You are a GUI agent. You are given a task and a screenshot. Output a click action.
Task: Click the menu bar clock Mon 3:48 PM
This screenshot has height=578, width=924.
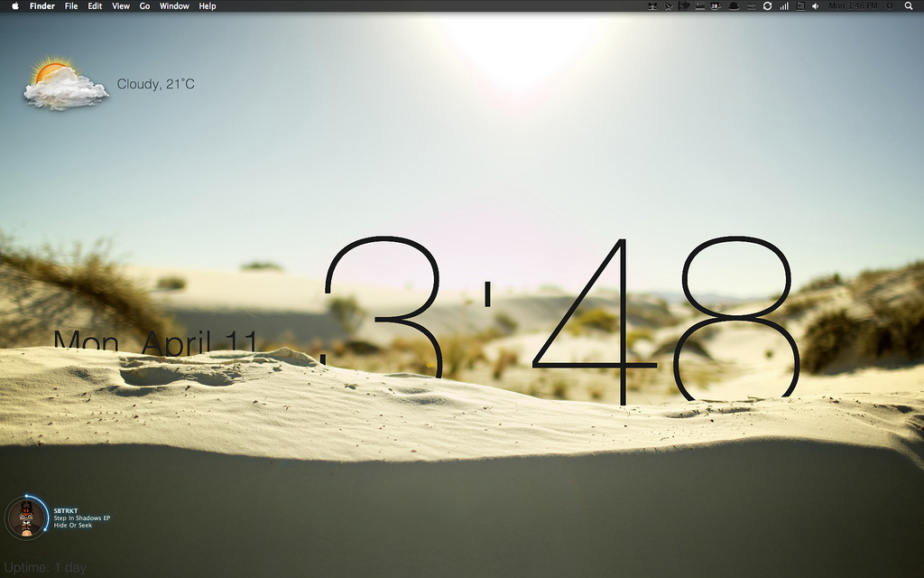[853, 6]
